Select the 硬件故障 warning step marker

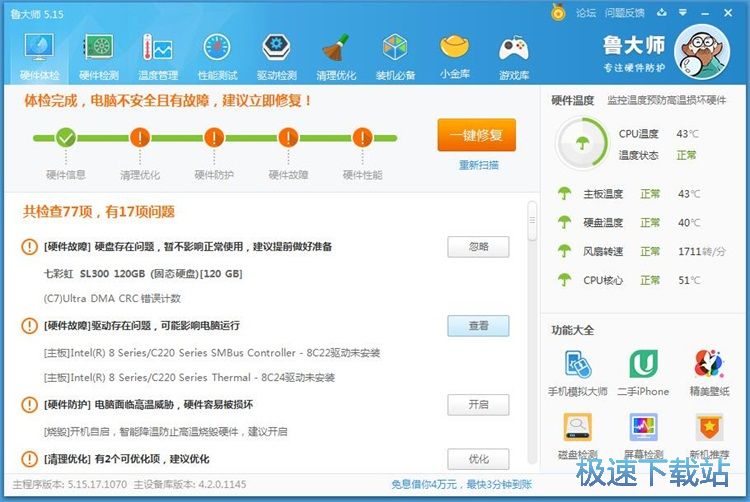pyautogui.click(x=288, y=138)
